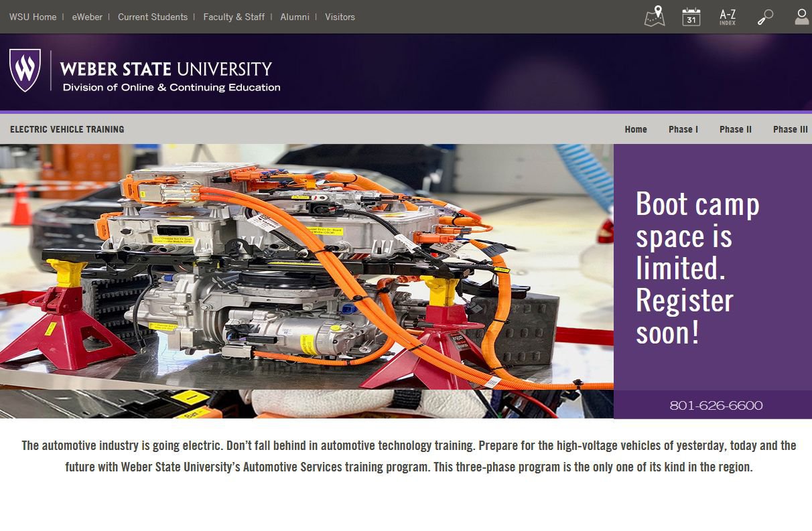Screen dimensions: 812x531
Task: Open the Visitors link
Action: coord(340,17)
